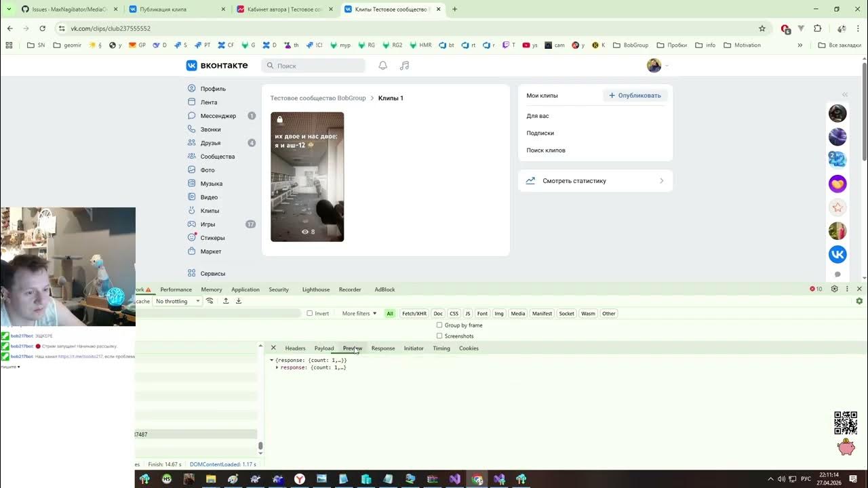Open Смотреть статистику

click(x=595, y=181)
